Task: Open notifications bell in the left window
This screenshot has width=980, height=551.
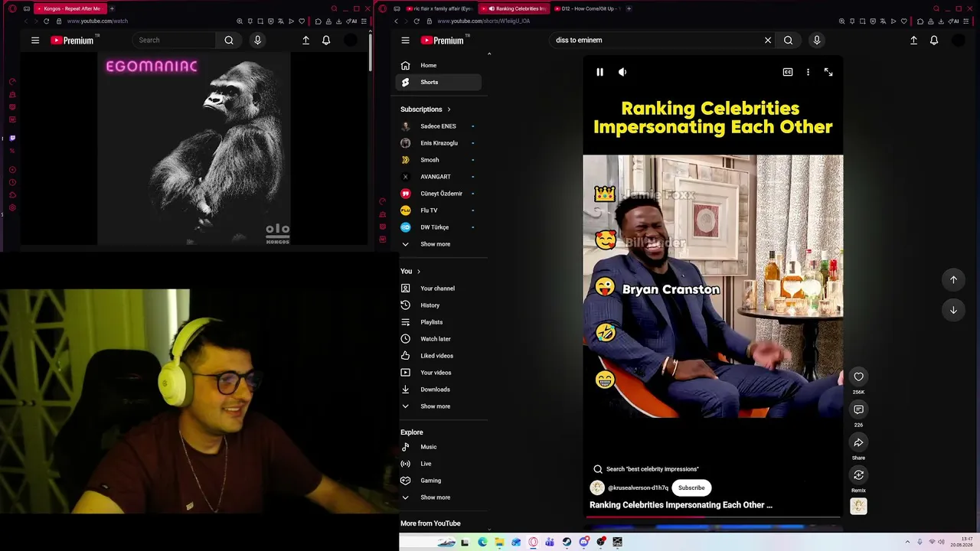Action: pos(326,40)
